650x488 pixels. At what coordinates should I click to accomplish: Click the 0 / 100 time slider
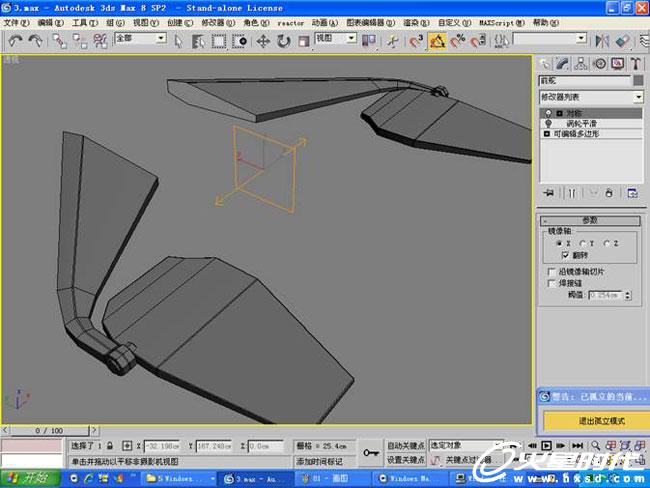coord(49,430)
